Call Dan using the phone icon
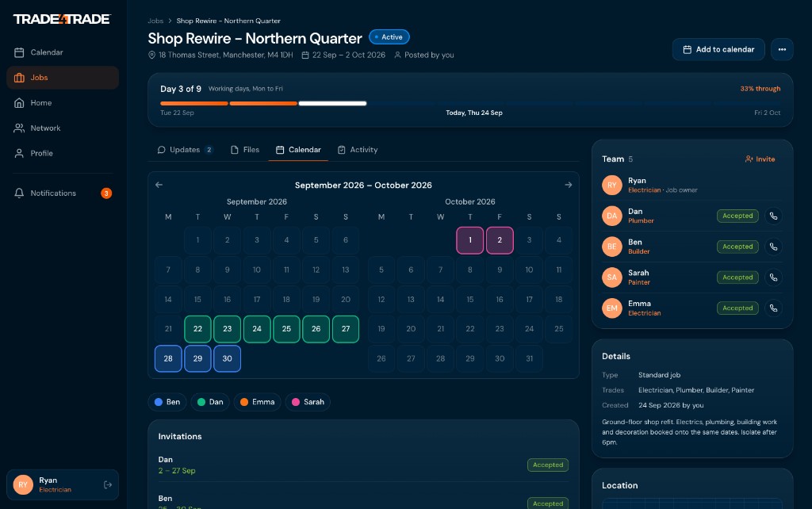Image resolution: width=812 pixels, height=509 pixels. [773, 216]
